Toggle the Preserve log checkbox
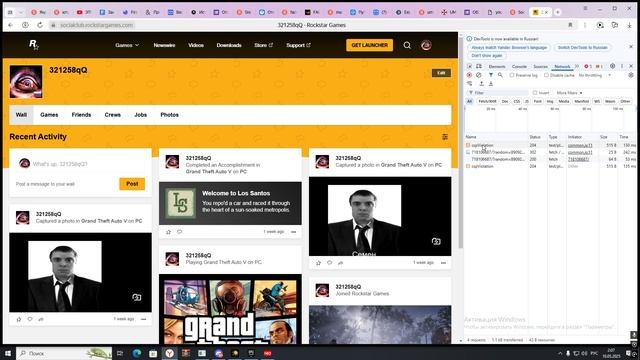 tap(512, 75)
